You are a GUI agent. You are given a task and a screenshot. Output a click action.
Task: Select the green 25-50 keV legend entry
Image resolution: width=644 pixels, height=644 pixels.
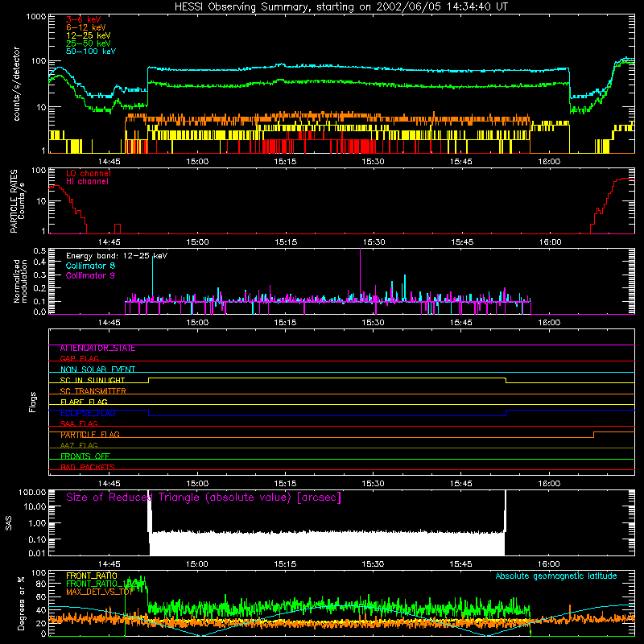[x=89, y=43]
